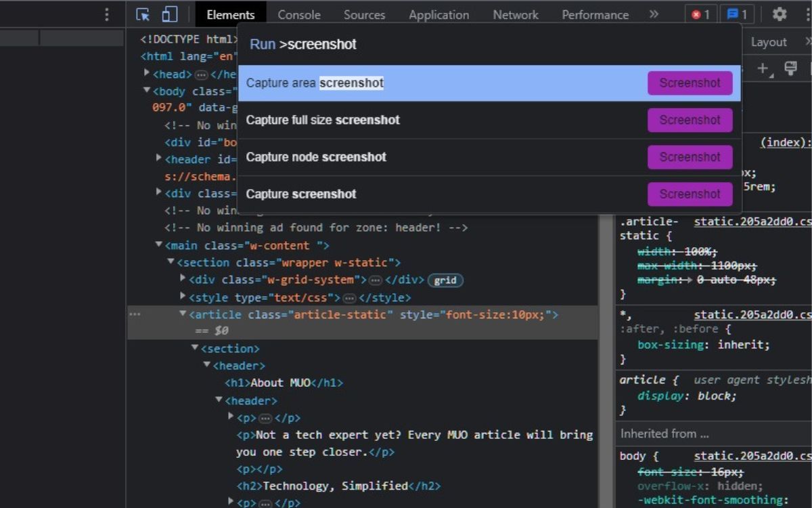
Task: Open the static.205a2dd0 stylesheet link for .article-static
Action: [752, 222]
